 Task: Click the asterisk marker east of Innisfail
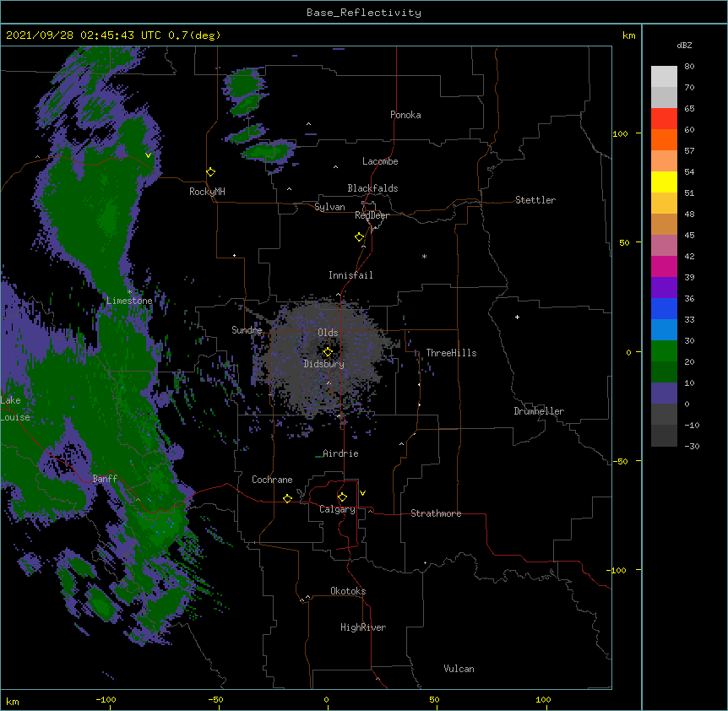[424, 256]
